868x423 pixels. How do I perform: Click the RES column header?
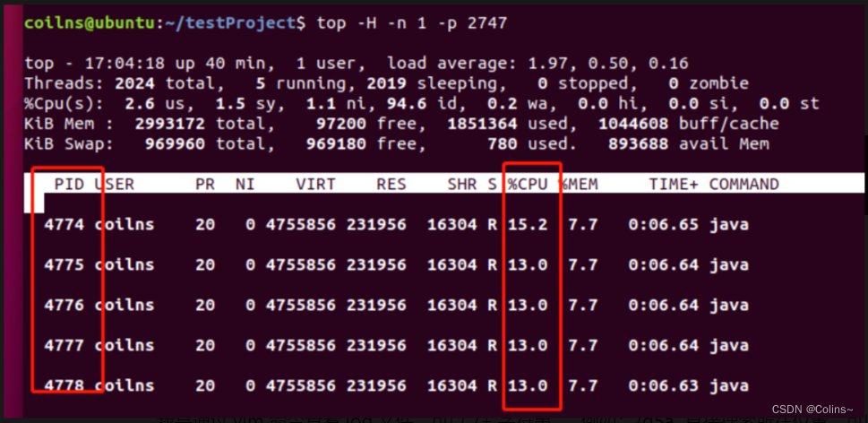[391, 184]
